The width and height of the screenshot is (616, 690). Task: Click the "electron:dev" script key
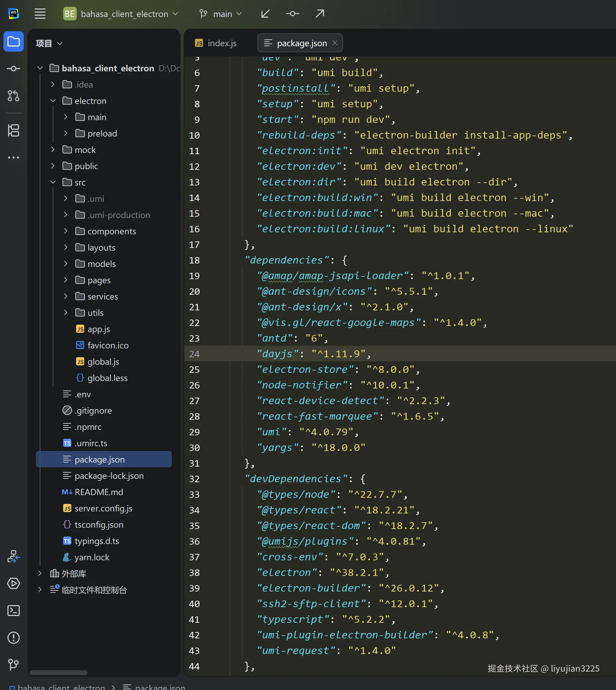tap(299, 166)
